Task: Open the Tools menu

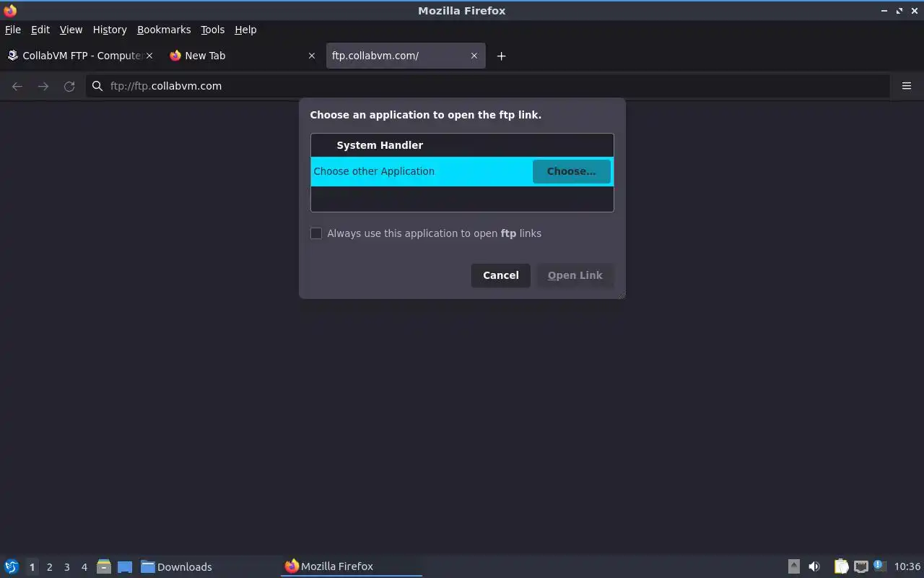Action: (x=212, y=30)
